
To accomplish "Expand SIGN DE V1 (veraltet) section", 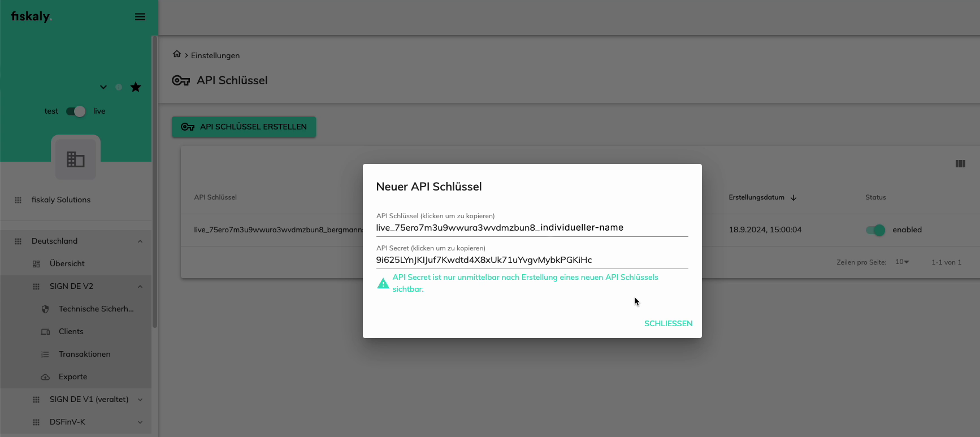I will [140, 400].
